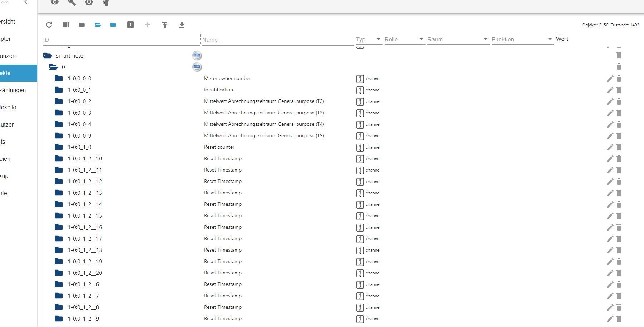Viewport: 644px width, 327px height.
Task: Toggle the expert mode number-one icon
Action: coord(130,25)
